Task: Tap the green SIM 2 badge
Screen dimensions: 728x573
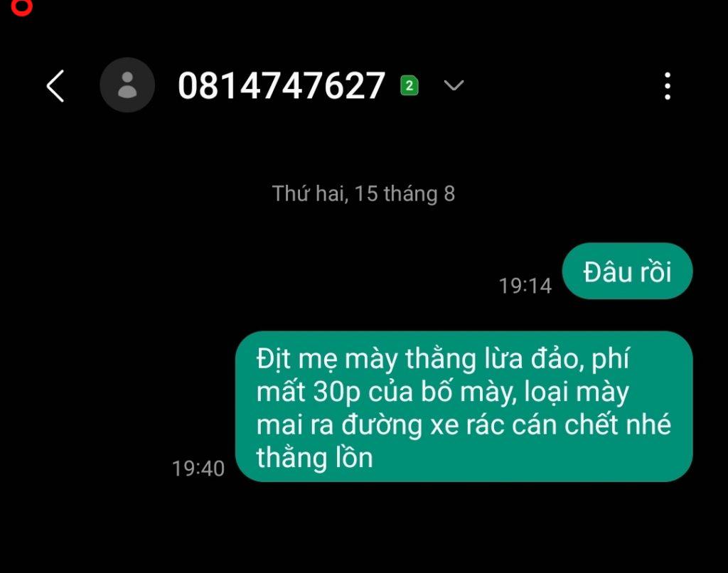Action: (409, 85)
